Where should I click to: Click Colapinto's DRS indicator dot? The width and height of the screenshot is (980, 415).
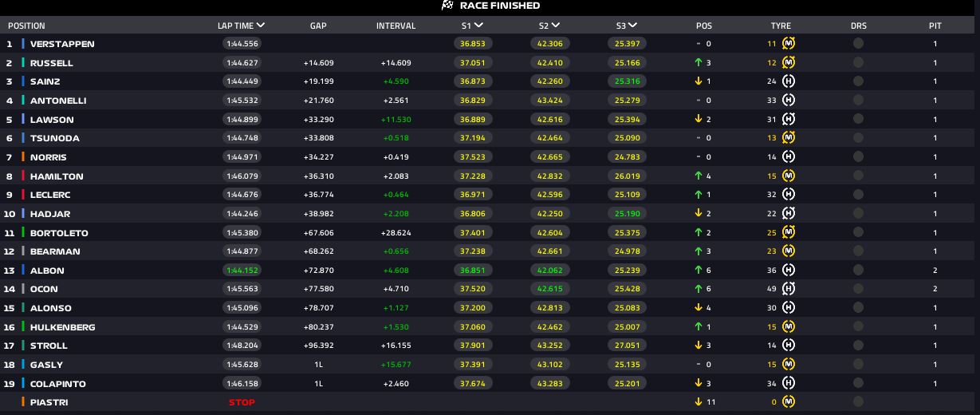point(858,384)
